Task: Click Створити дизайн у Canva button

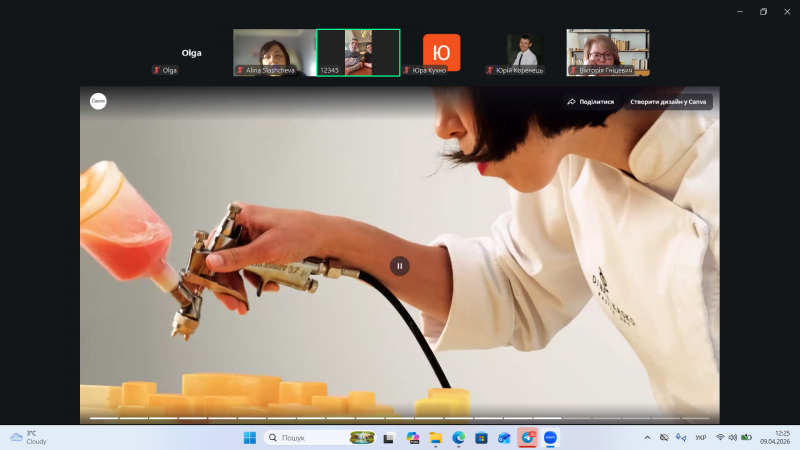Action: pos(668,101)
